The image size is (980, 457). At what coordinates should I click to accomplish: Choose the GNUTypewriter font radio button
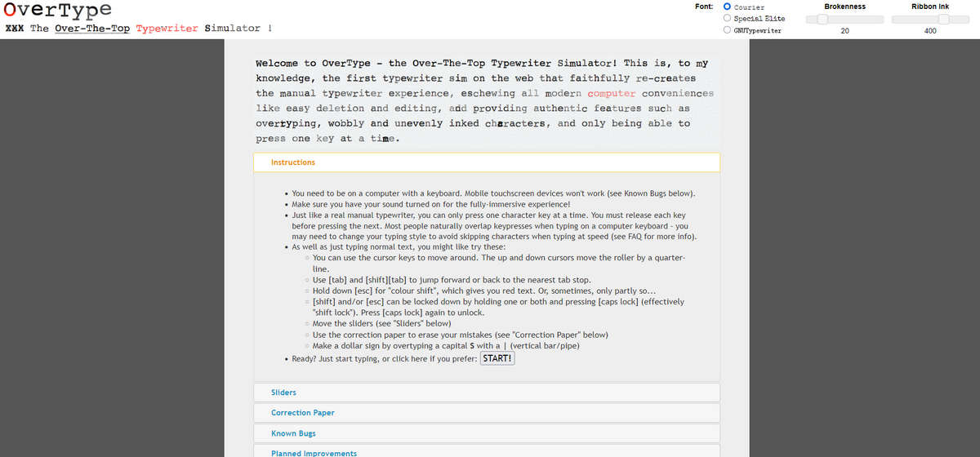(x=728, y=29)
